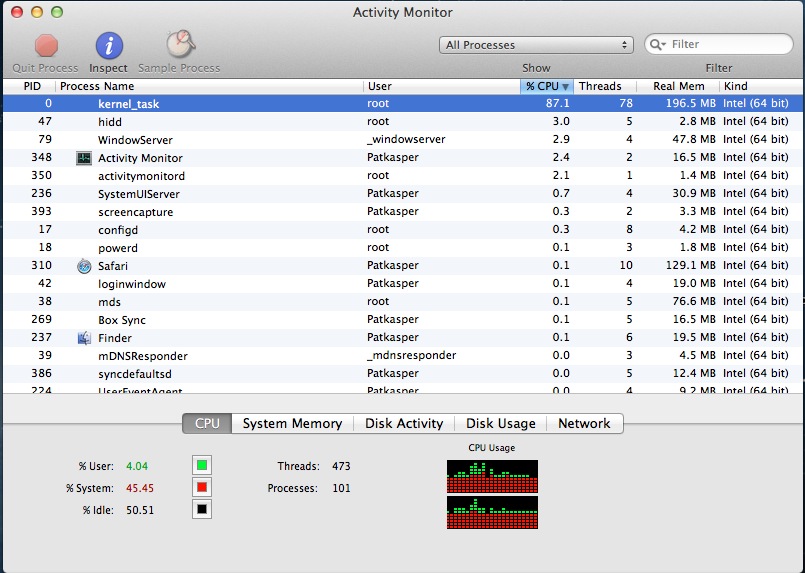Click the 87.1 CPU value for kernel_task

(x=558, y=103)
